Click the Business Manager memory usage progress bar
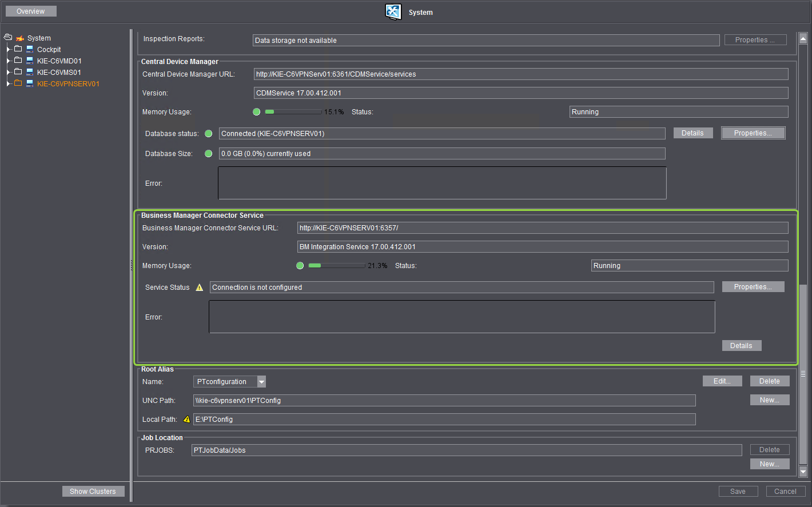812x507 pixels. click(336, 265)
